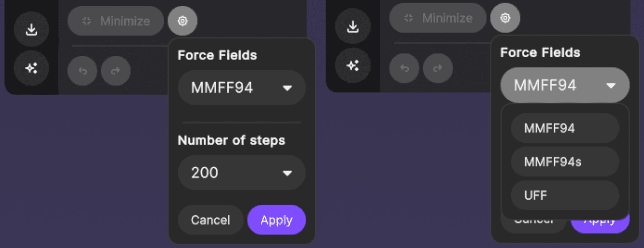
Task: Click the download icon beside the Number of steps popup
Action: [x=31, y=30]
